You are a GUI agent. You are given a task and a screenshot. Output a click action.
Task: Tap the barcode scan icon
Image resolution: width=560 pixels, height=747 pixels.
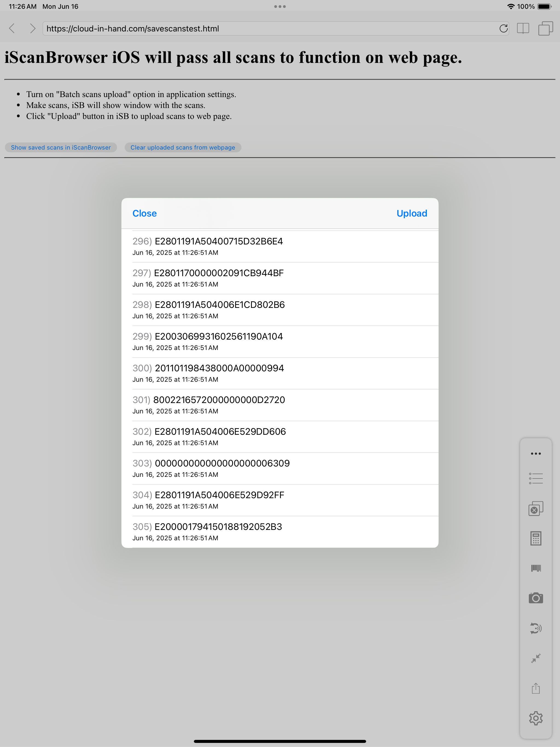pos(536,568)
